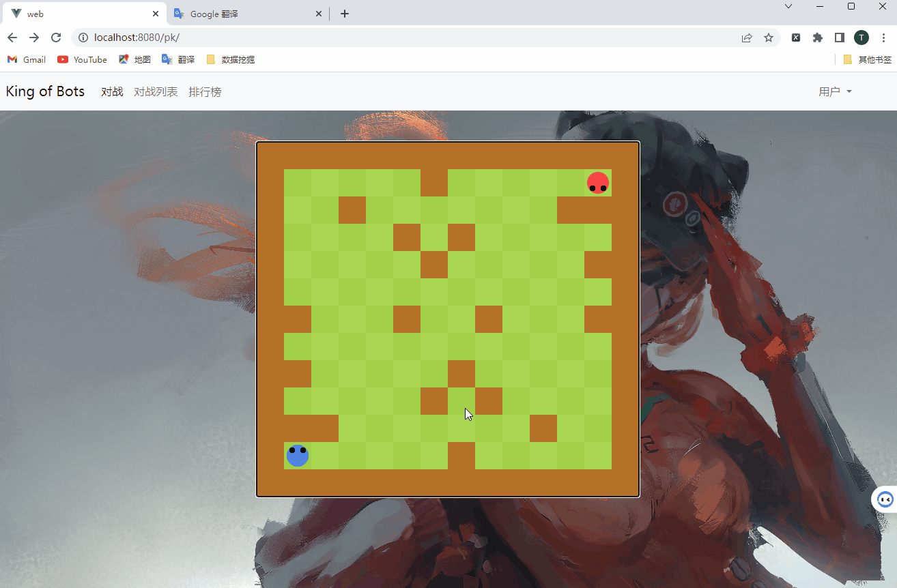Open the Extensions puzzle icon
Image resolution: width=897 pixels, height=588 pixels.
click(818, 38)
